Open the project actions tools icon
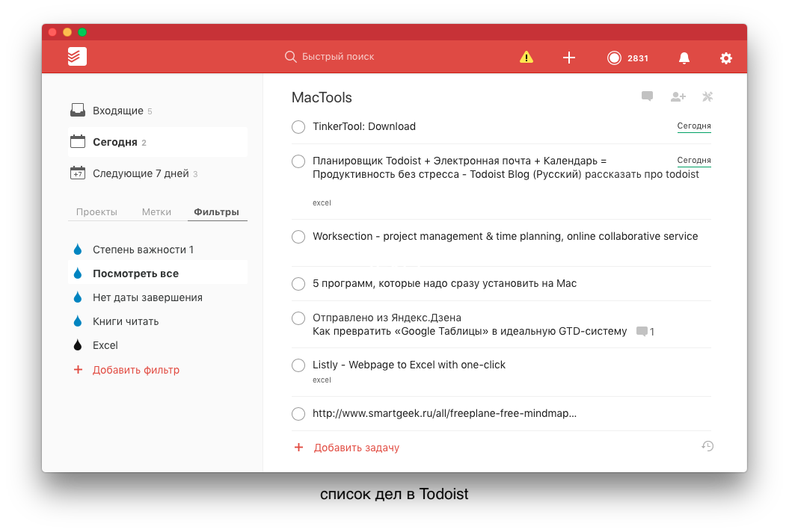Image resolution: width=789 pixels, height=532 pixels. click(x=707, y=96)
